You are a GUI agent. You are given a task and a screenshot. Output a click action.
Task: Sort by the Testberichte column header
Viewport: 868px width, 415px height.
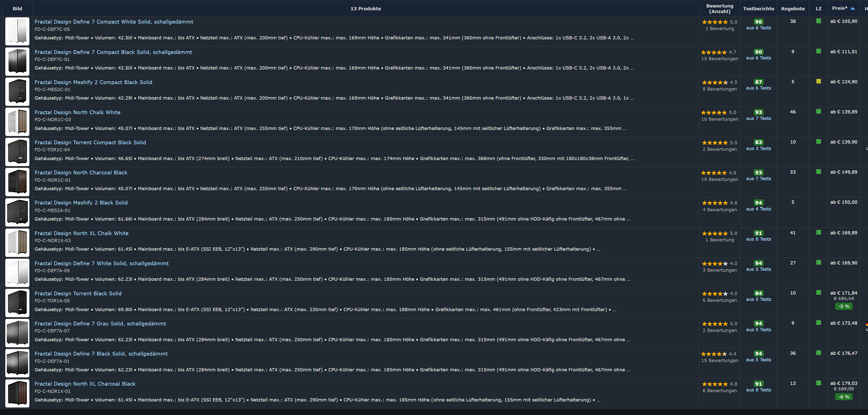point(758,9)
